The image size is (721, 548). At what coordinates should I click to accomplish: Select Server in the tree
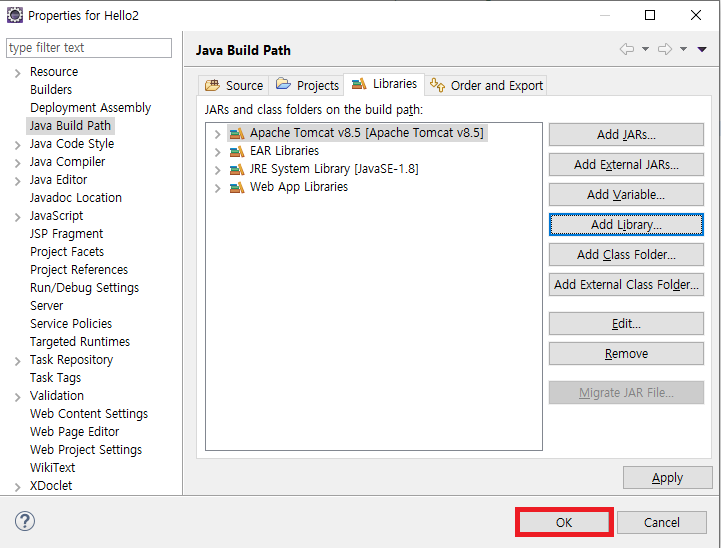coord(46,306)
